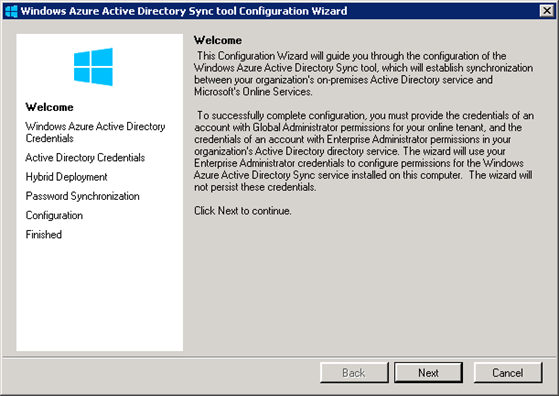Select the Configuration step in sidebar

[54, 215]
